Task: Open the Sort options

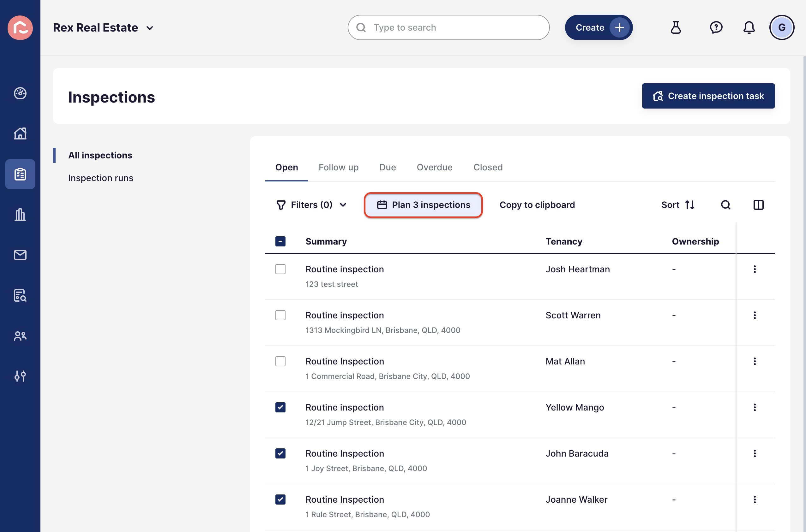Action: click(x=678, y=204)
